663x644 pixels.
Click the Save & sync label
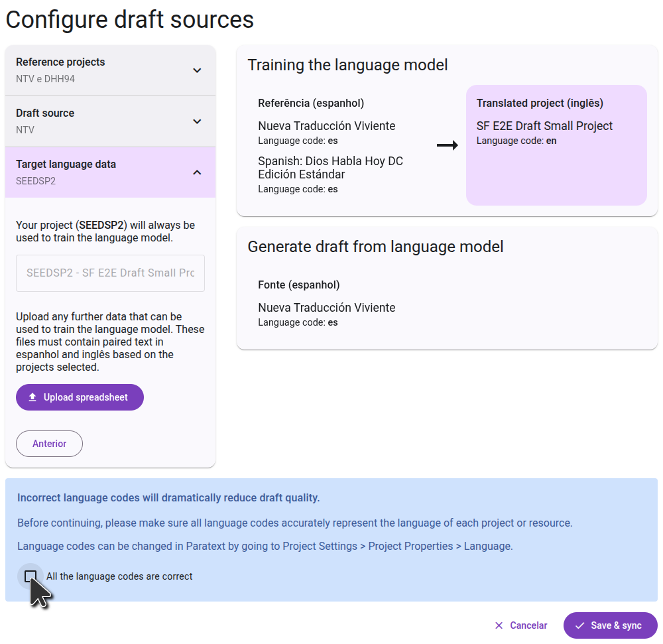616,625
